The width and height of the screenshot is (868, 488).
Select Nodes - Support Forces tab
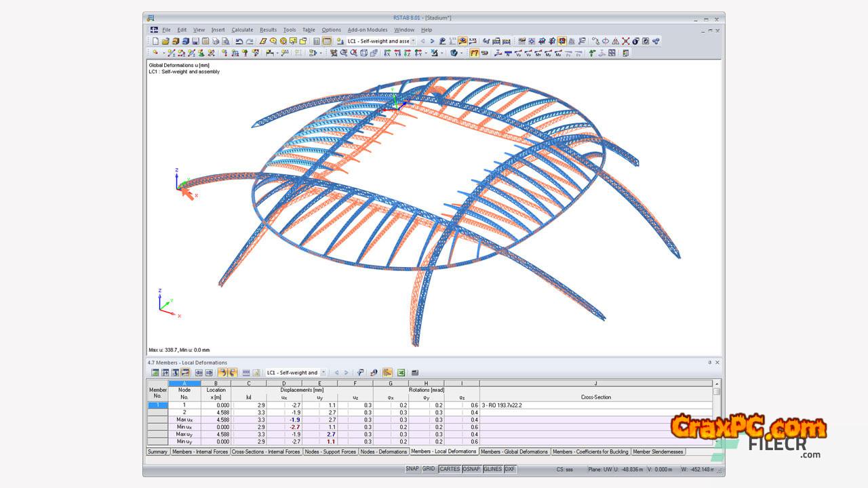point(330,451)
